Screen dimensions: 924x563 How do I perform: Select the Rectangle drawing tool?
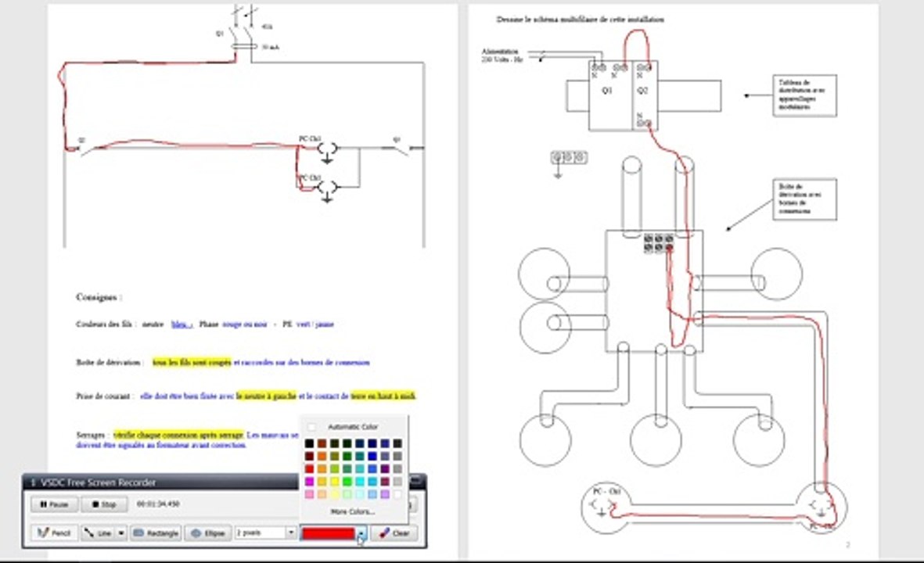156,533
